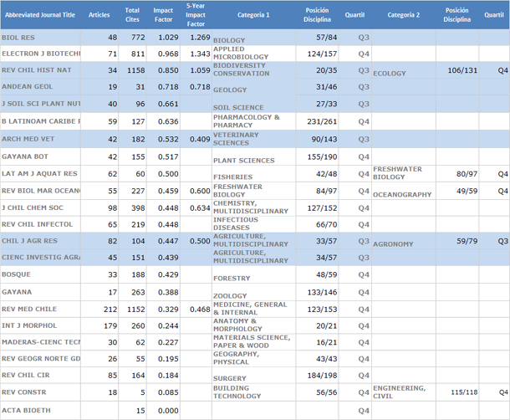Click the 'Impact Factor' column header
This screenshot has height=420, width=510.
click(163, 15)
